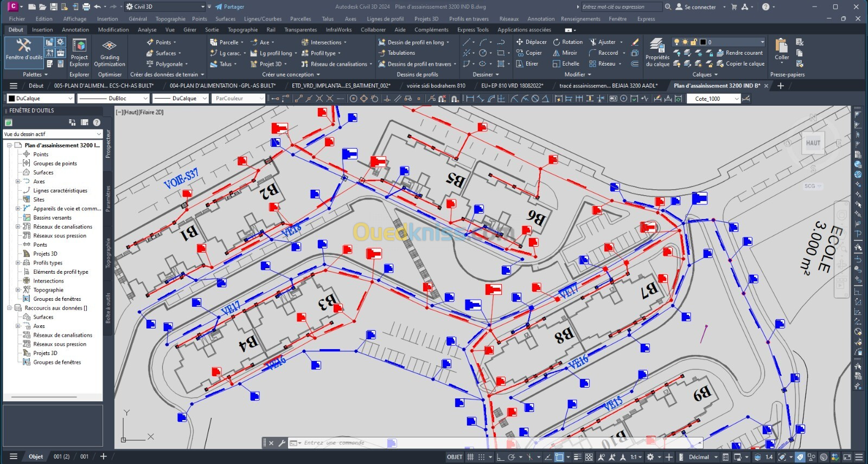Collapse Raccourcis aux données node
Image resolution: width=868 pixels, height=464 pixels.
click(x=9, y=308)
